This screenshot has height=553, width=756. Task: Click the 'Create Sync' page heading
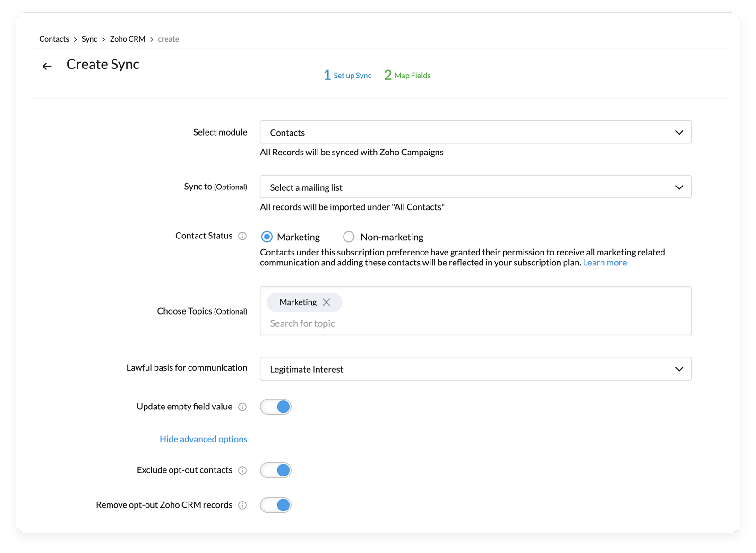click(x=103, y=64)
